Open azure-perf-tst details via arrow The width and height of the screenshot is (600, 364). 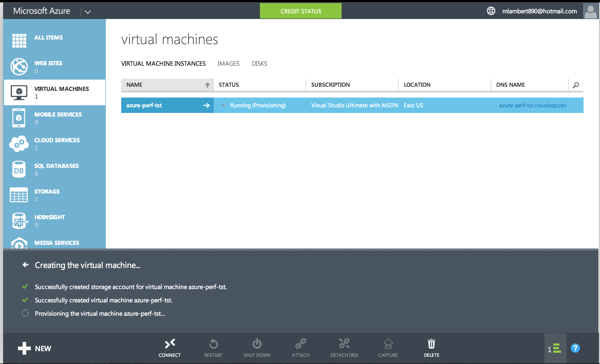tap(207, 106)
